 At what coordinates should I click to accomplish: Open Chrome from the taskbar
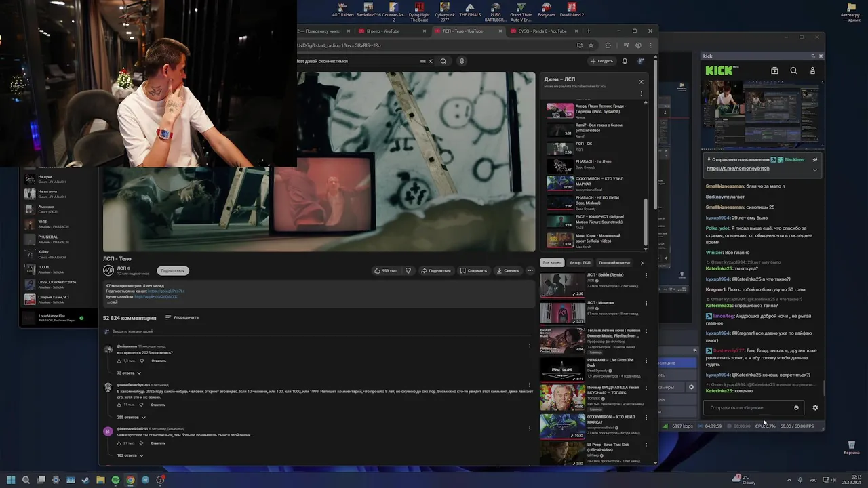(130, 480)
